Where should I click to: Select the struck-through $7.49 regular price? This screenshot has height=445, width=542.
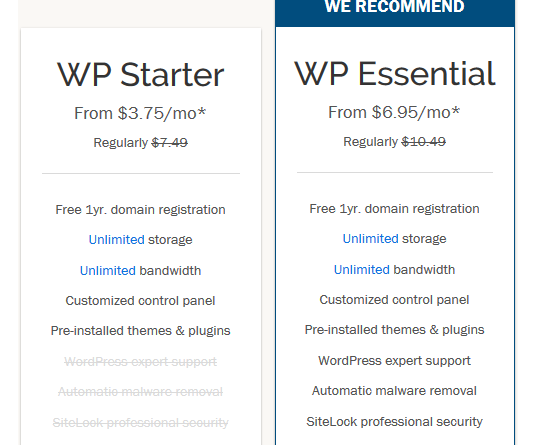click(170, 142)
